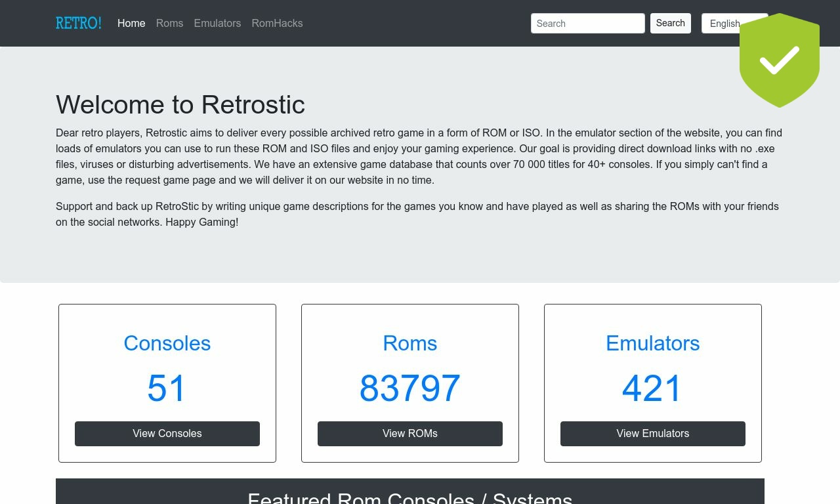
Task: Go to the Emulators nav item
Action: pos(217,23)
